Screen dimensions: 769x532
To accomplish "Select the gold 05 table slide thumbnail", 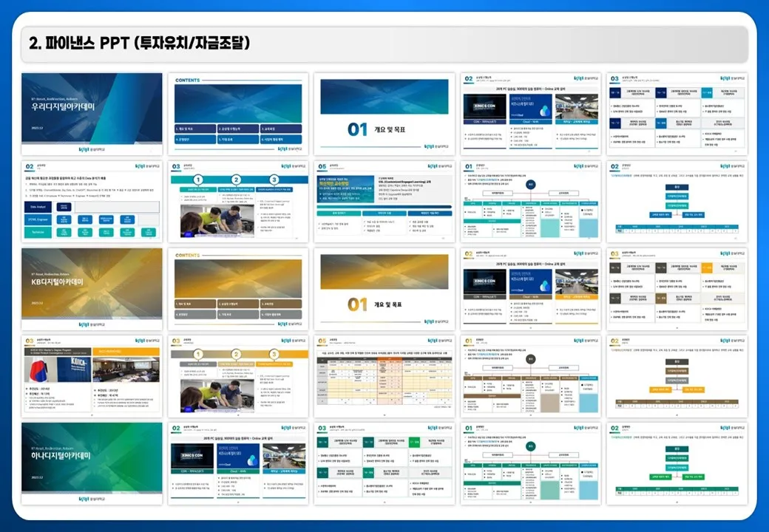I will click(384, 376).
